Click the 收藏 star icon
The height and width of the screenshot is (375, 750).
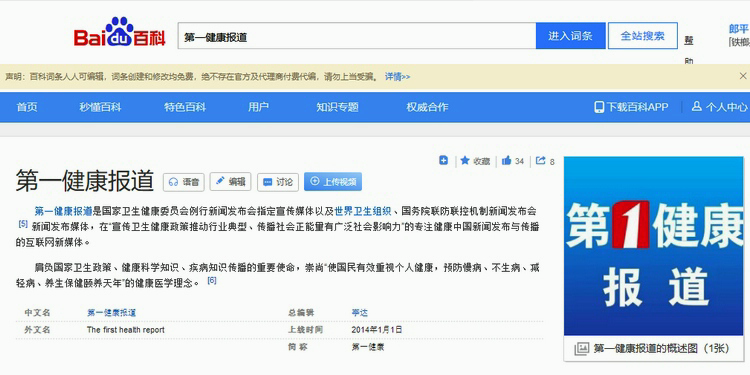(465, 161)
